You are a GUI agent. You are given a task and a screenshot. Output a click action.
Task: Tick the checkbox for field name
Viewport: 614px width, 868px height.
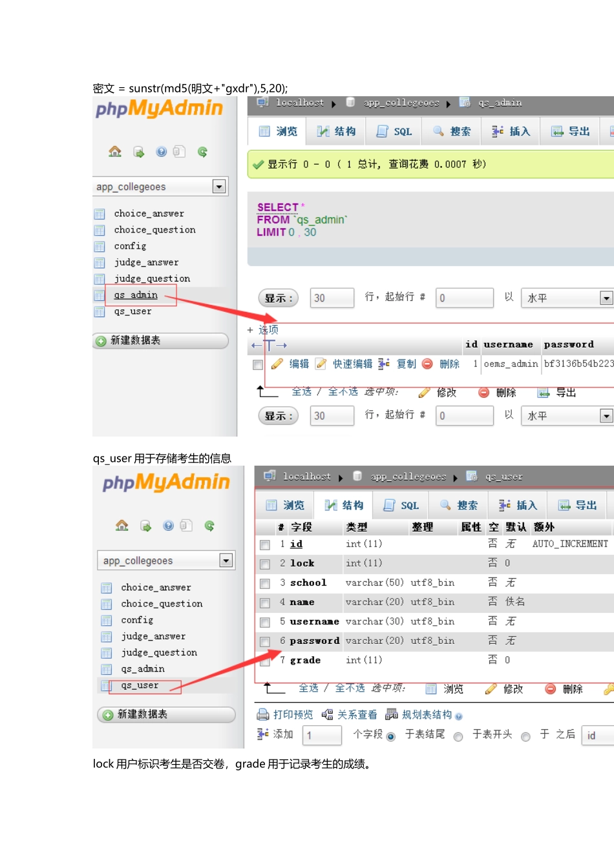265,603
